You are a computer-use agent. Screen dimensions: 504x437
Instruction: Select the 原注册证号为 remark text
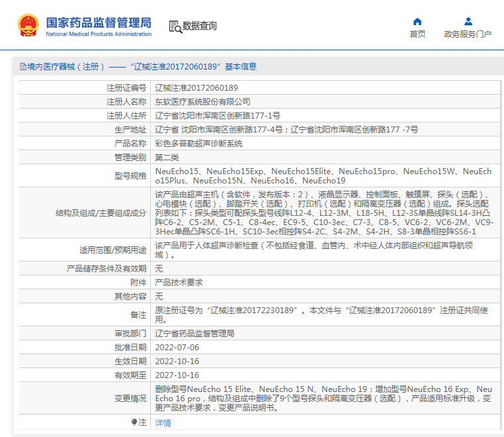pos(321,315)
